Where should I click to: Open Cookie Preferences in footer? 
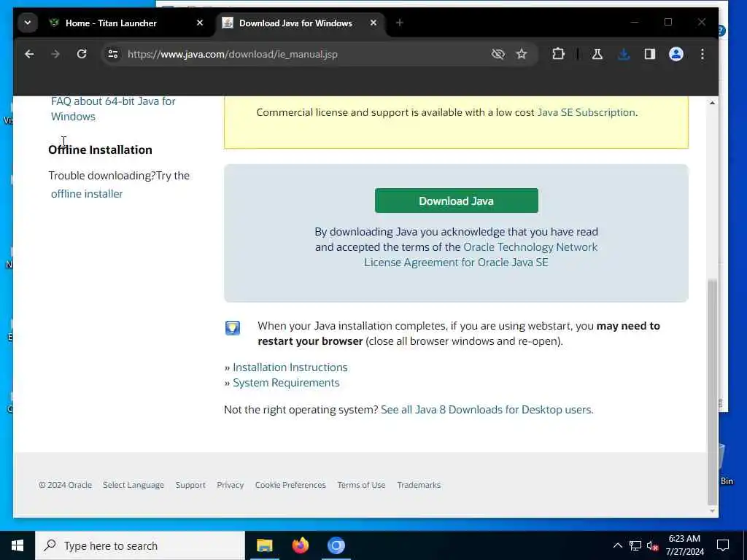[x=290, y=485]
